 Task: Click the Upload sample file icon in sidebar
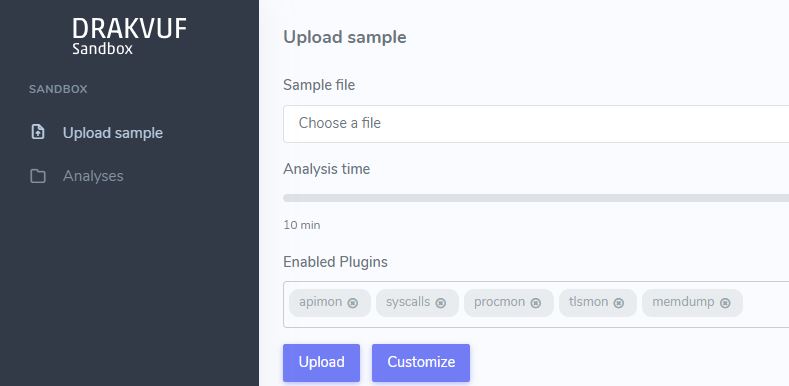coord(38,132)
